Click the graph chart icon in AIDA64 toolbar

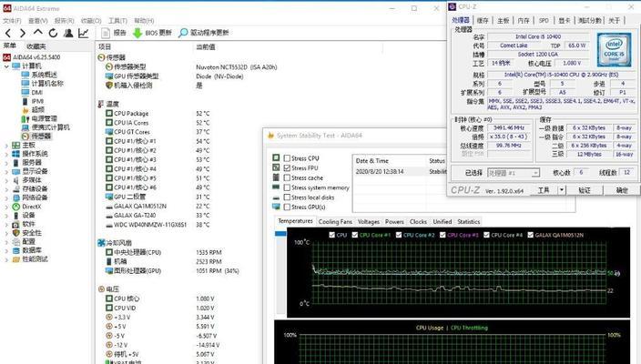pos(84,33)
